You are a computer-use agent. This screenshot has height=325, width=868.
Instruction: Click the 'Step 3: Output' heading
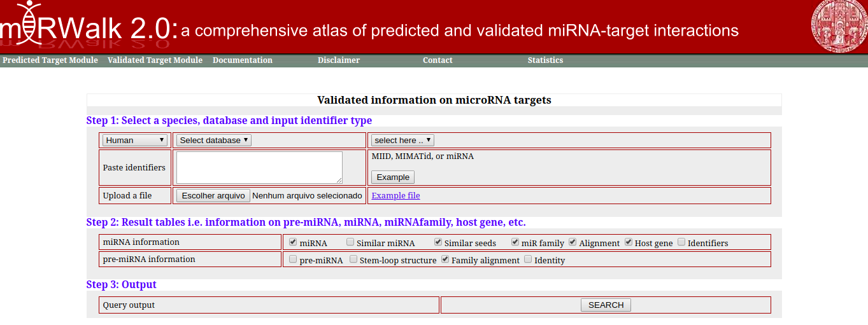[x=122, y=284]
